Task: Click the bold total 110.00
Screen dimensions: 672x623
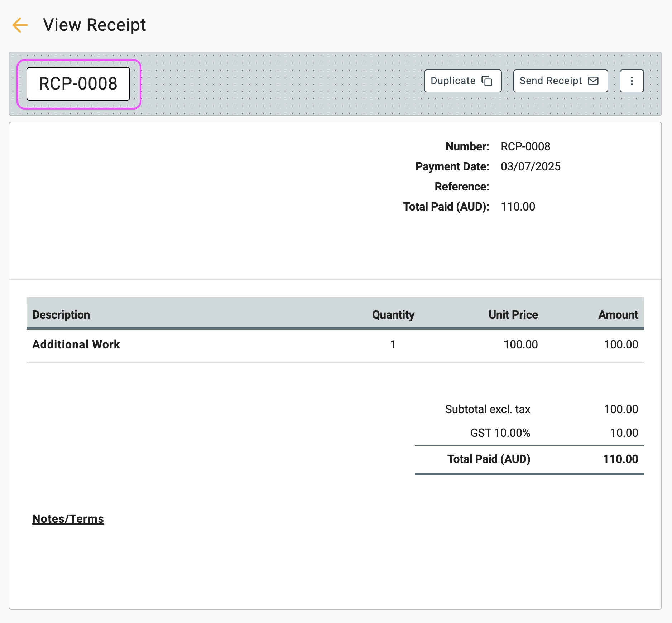Action: pos(621,459)
